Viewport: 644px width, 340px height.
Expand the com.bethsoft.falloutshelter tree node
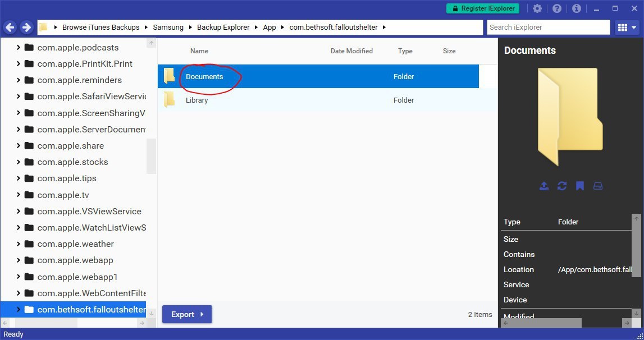19,310
